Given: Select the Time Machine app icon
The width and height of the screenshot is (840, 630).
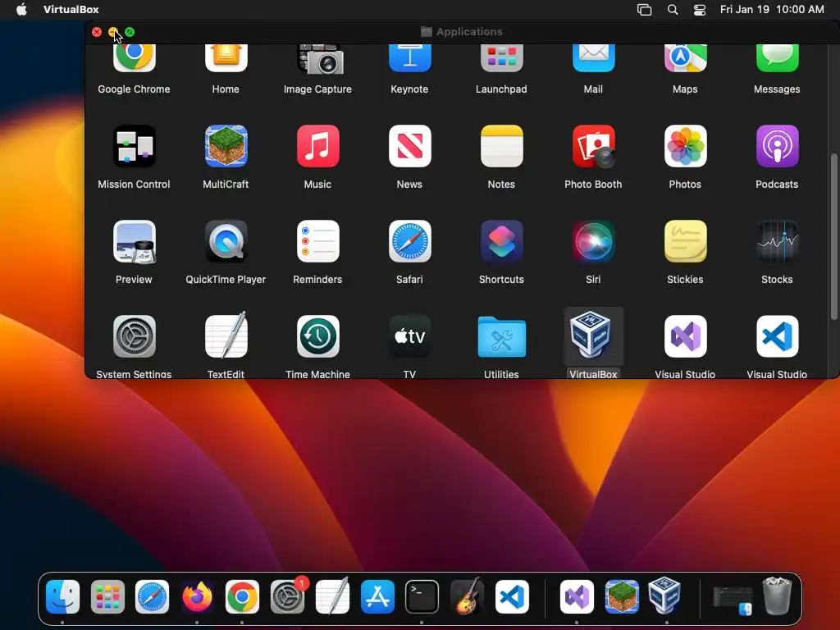Looking at the screenshot, I should click(x=317, y=336).
